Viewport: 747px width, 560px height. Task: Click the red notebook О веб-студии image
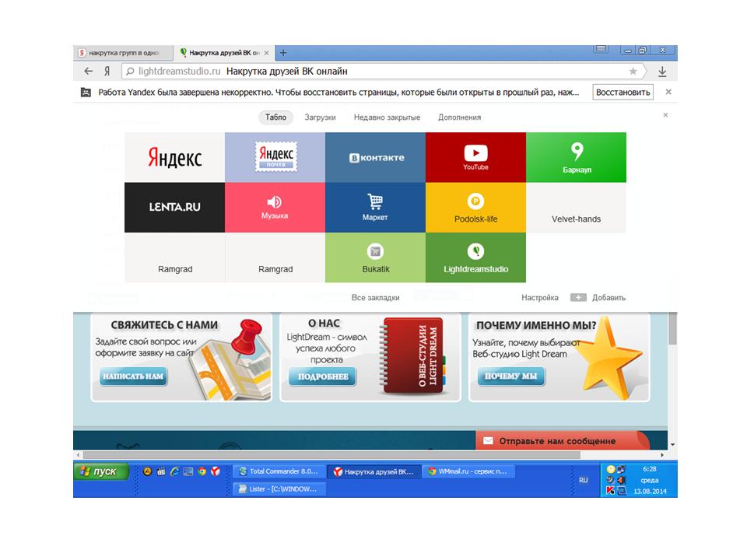coord(412,357)
